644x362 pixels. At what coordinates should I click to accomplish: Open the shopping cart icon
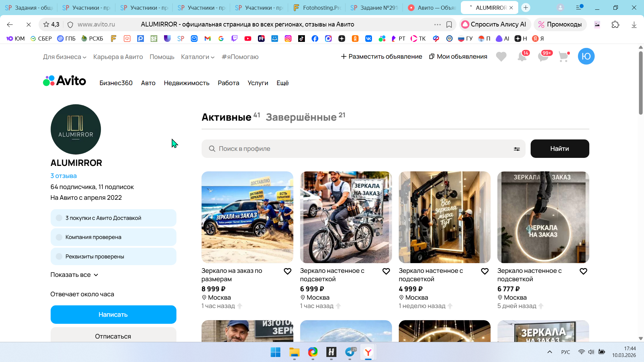pyautogui.click(x=564, y=57)
